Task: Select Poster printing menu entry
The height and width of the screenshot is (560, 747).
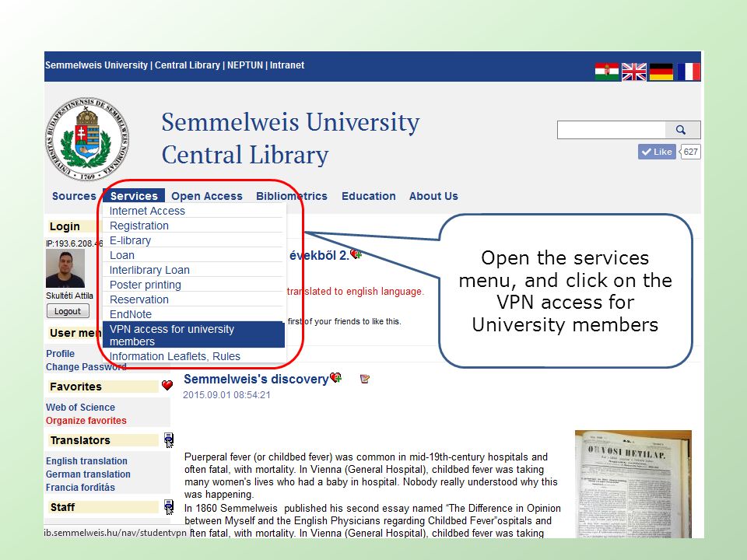Action: click(x=194, y=285)
